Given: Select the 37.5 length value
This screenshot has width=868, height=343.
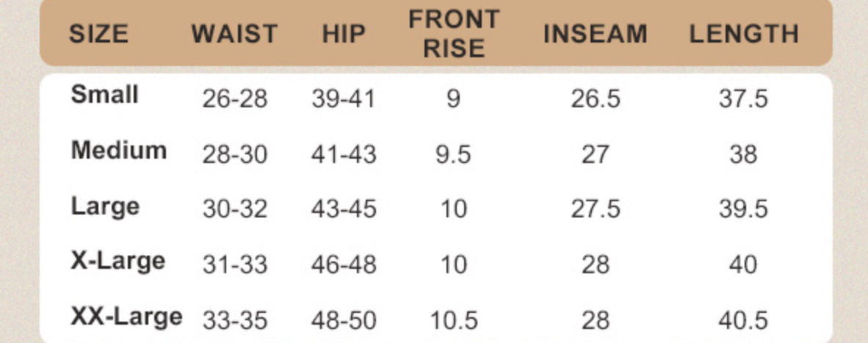Looking at the screenshot, I should click(x=743, y=100).
